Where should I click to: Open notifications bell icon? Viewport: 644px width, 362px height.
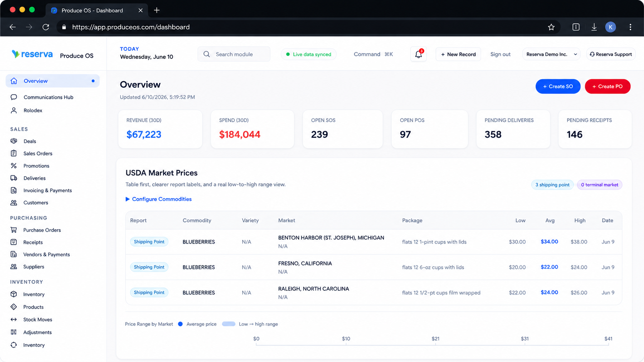(418, 54)
